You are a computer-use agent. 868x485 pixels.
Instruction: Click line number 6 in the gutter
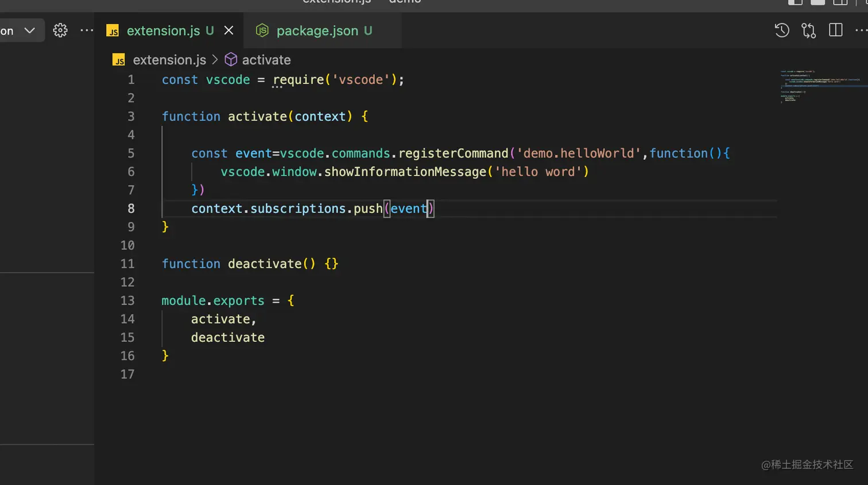click(131, 172)
